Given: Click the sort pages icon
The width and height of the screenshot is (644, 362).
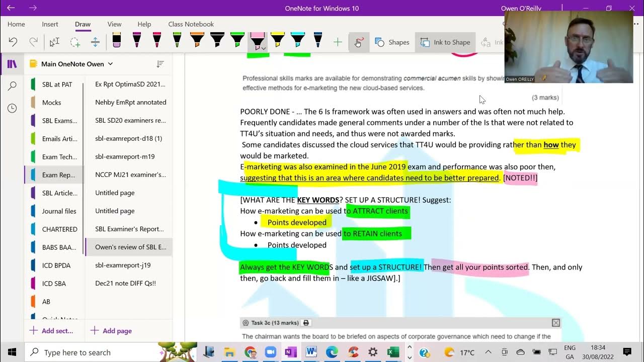Looking at the screenshot, I should [160, 64].
